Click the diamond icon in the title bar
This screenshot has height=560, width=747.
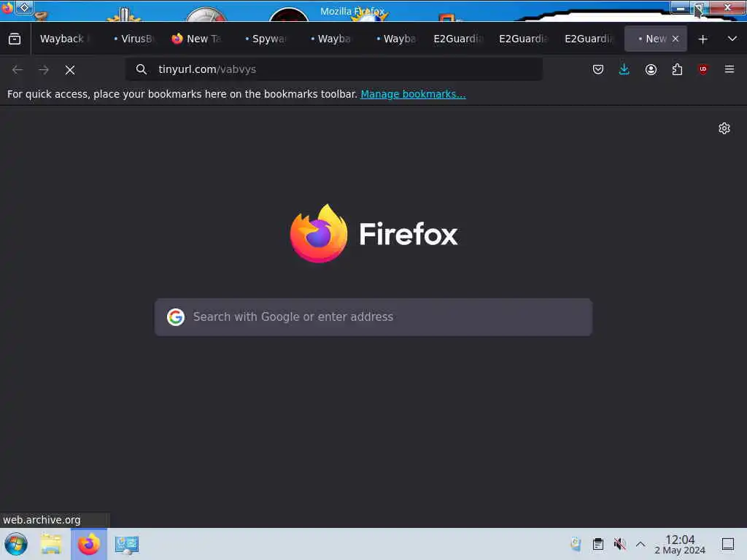click(24, 7)
